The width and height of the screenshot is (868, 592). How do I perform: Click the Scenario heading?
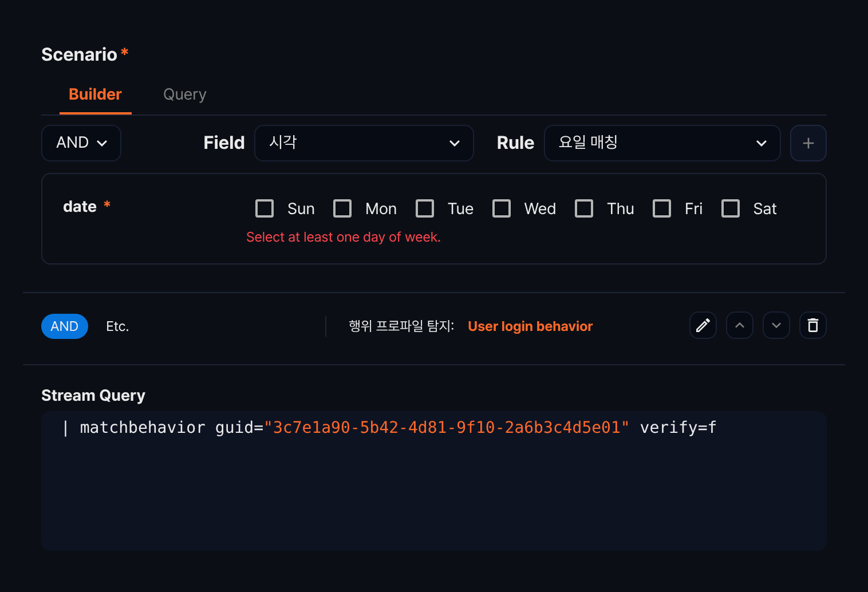[79, 54]
